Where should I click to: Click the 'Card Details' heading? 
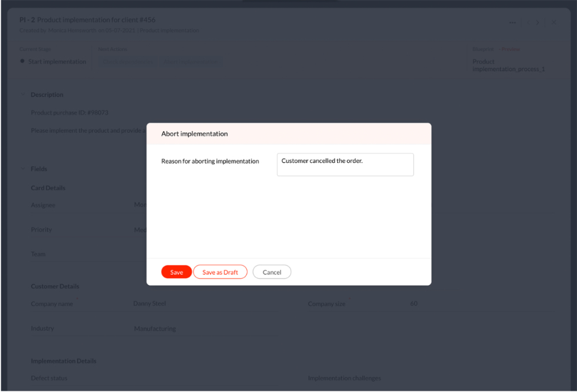[x=48, y=188]
